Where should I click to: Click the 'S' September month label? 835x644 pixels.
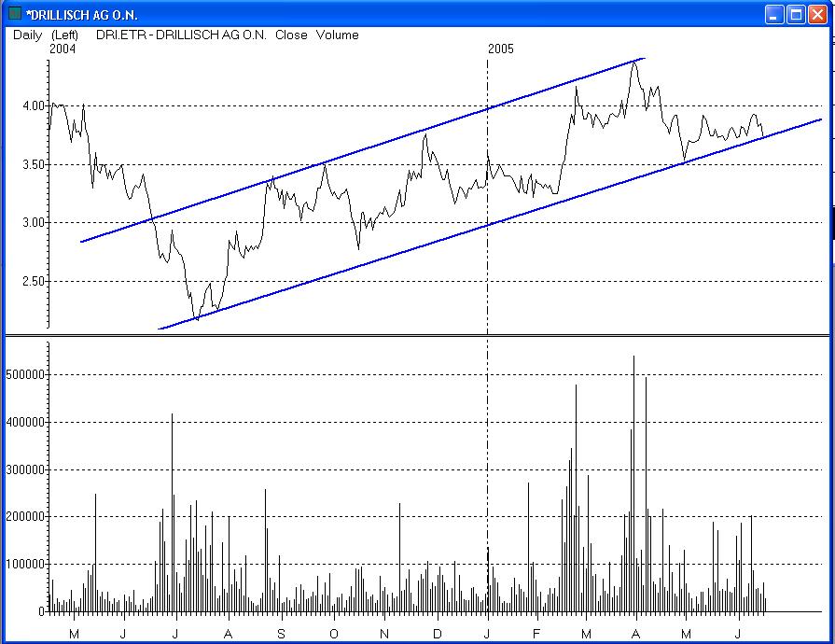[281, 634]
